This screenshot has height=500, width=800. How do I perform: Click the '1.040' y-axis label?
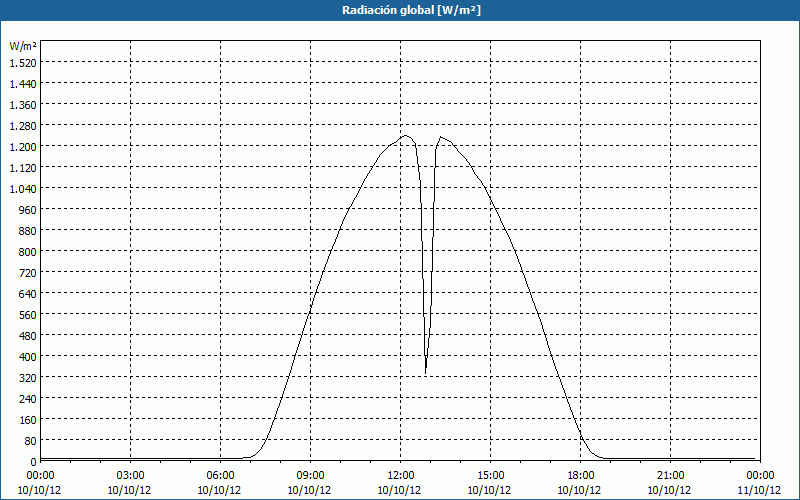click(x=23, y=188)
